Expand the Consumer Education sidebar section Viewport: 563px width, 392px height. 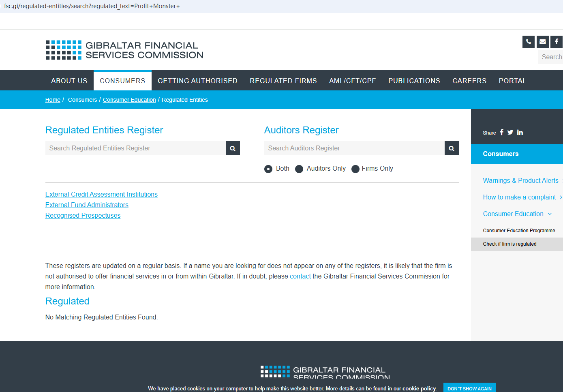550,214
